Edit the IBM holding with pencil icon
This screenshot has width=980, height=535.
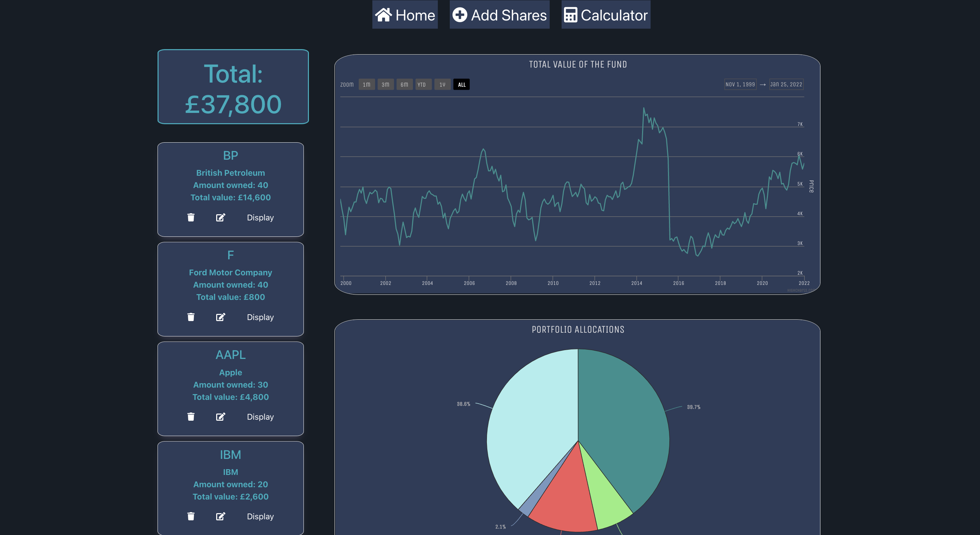tap(221, 516)
